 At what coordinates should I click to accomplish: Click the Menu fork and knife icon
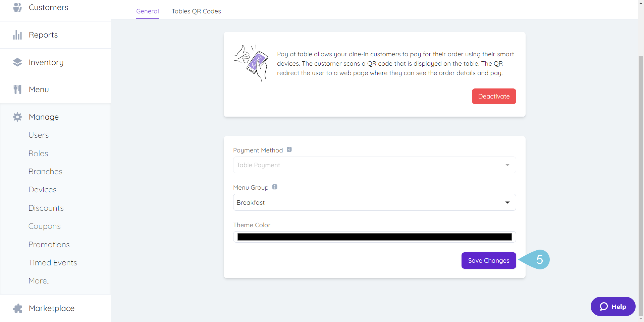(x=17, y=89)
